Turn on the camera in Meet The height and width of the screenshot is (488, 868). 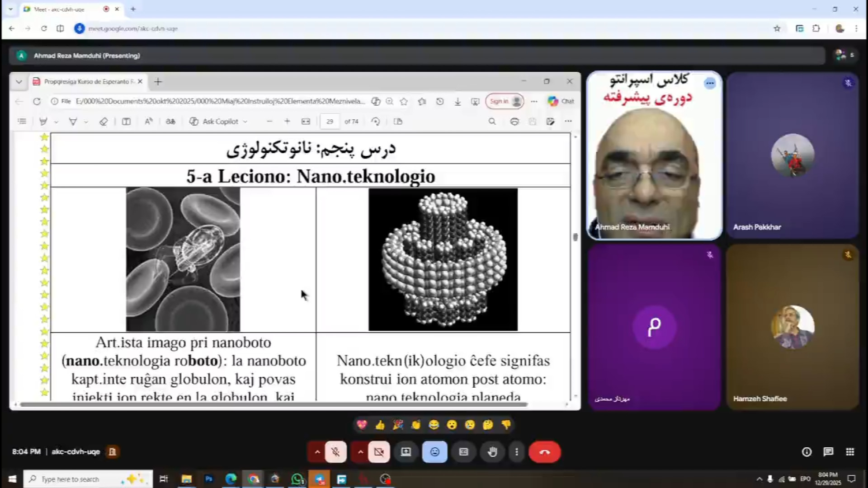(x=379, y=452)
